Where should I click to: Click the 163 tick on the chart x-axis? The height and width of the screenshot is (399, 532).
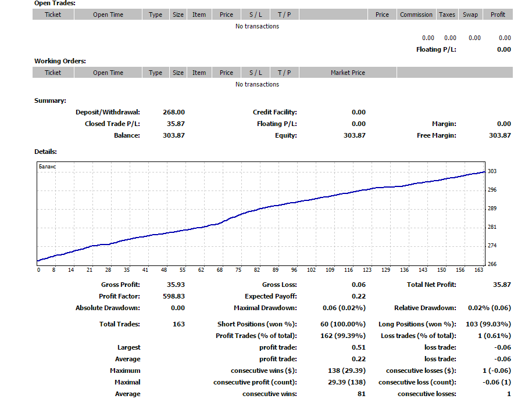click(479, 270)
